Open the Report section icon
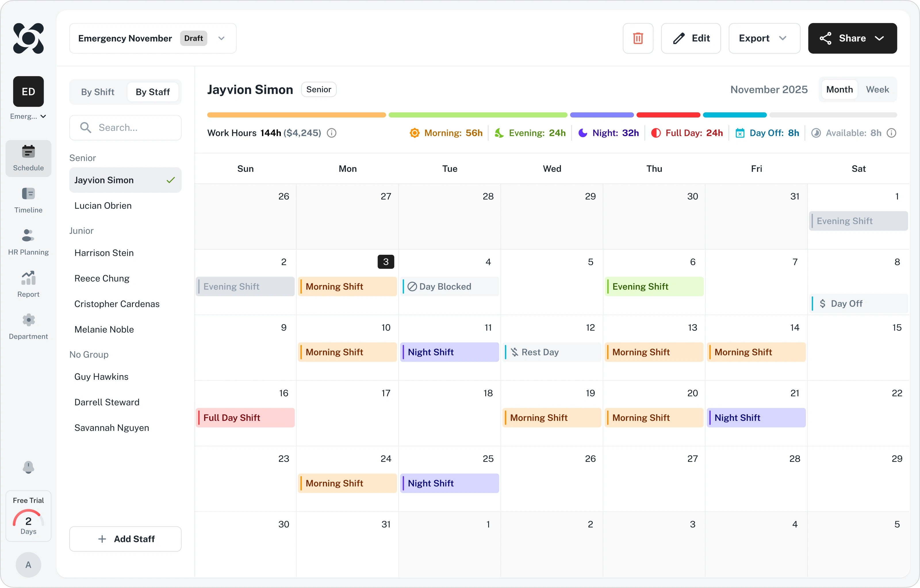Image resolution: width=920 pixels, height=588 pixels. 28,284
